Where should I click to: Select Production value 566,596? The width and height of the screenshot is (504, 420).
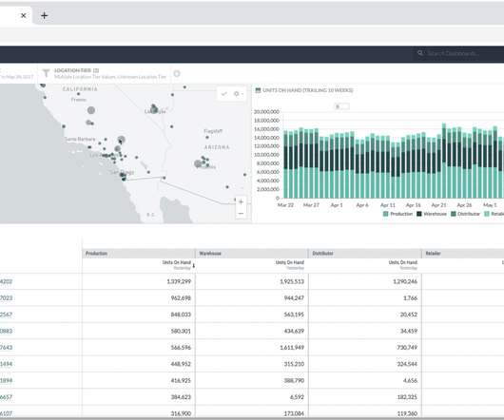click(181, 348)
